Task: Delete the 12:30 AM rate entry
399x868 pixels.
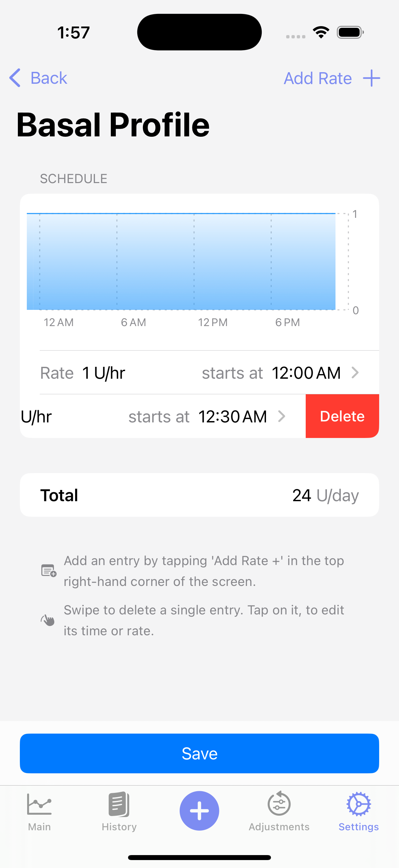Action: pos(342,416)
